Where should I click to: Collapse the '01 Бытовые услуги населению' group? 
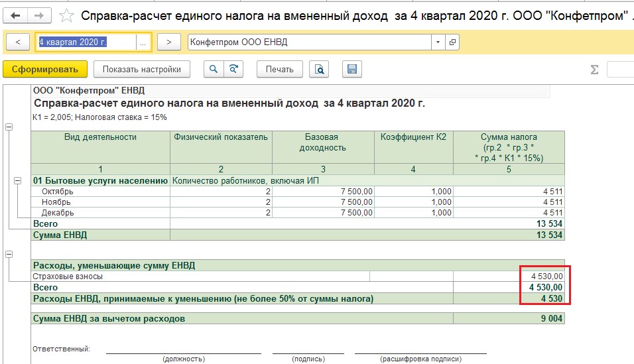[x=18, y=181]
